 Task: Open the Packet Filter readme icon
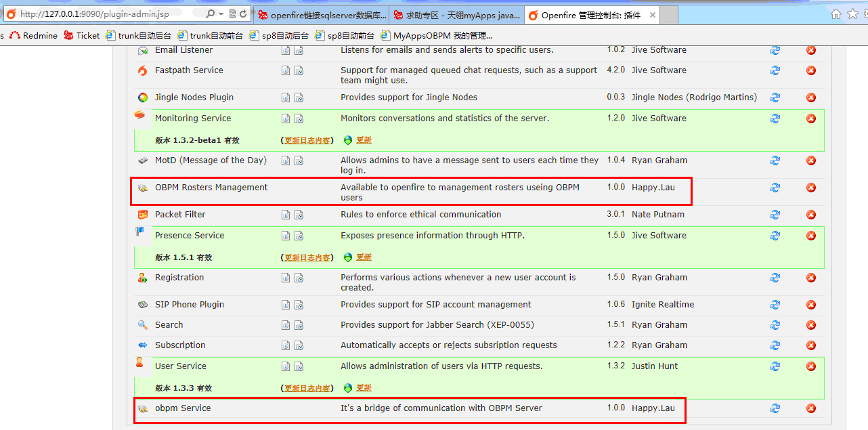coord(286,215)
